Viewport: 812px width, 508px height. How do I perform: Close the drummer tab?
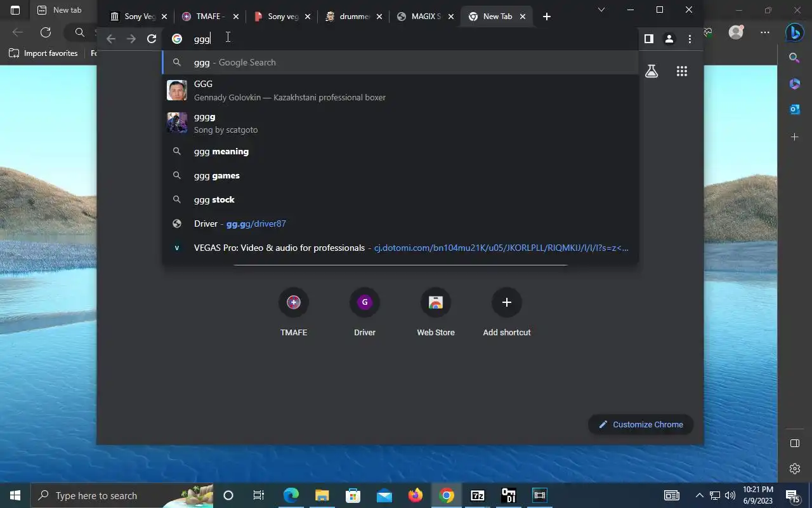(x=379, y=17)
